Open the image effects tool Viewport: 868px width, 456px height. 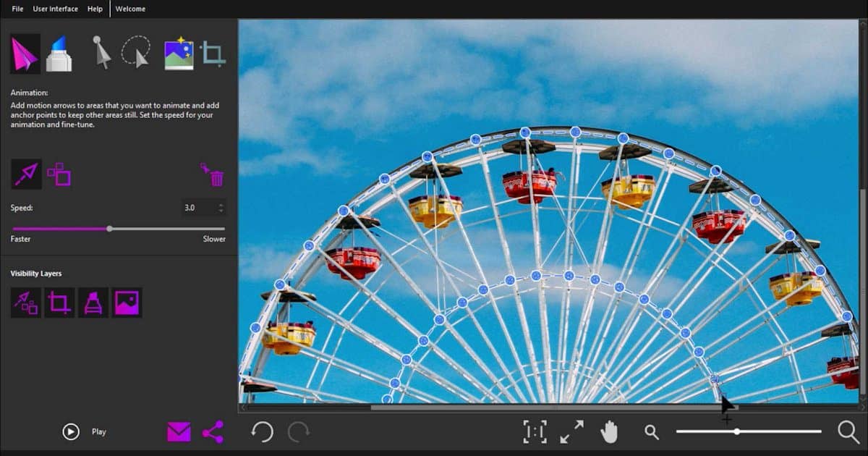pyautogui.click(x=177, y=51)
